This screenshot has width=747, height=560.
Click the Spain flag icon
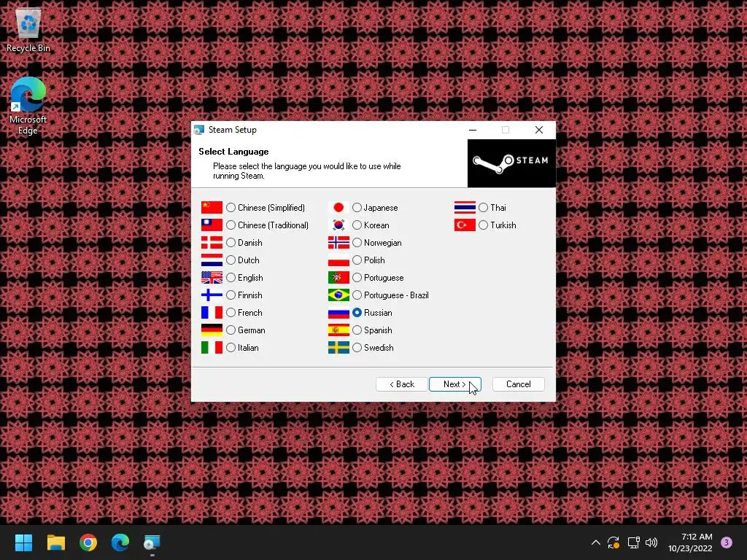click(338, 330)
